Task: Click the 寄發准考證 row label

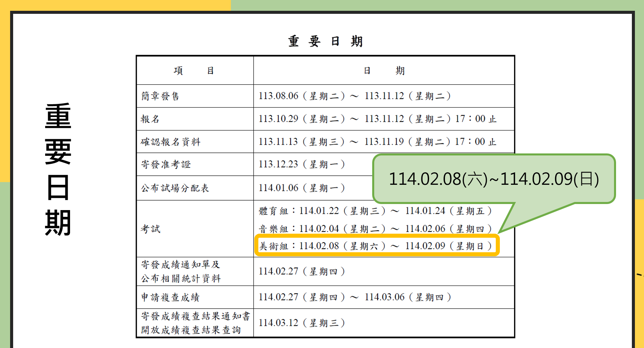Action: (x=166, y=165)
